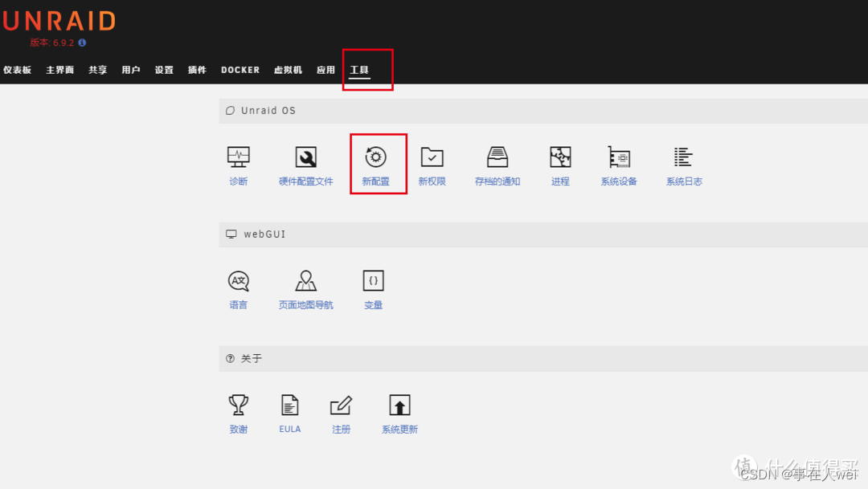This screenshot has width=868, height=489.
Task: Click the 关于 about section header
Action: (543, 358)
